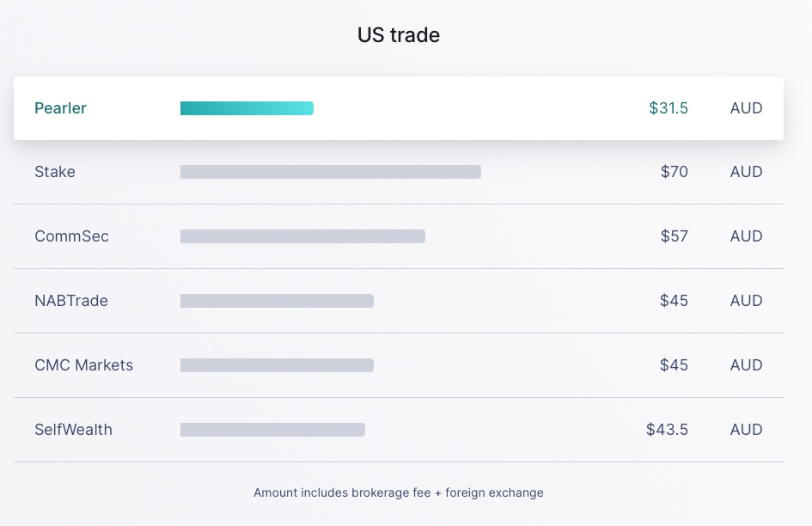The height and width of the screenshot is (526, 812).
Task: Click the $57 CommSec price
Action: (x=674, y=236)
